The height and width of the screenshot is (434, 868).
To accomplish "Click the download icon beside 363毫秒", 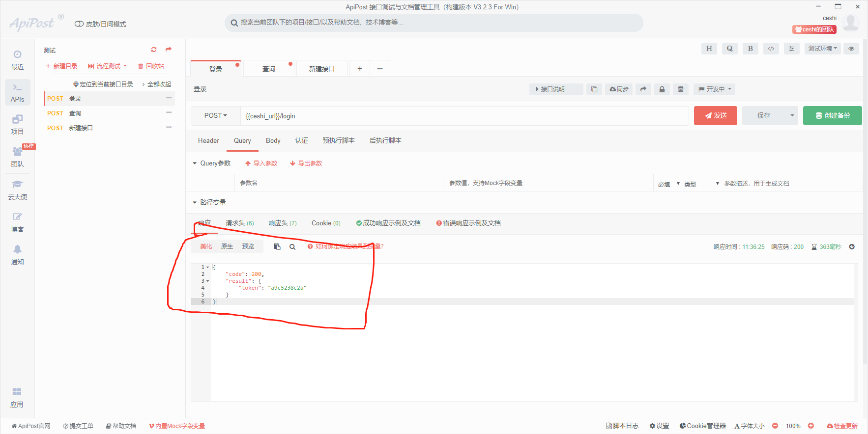I will [x=852, y=247].
